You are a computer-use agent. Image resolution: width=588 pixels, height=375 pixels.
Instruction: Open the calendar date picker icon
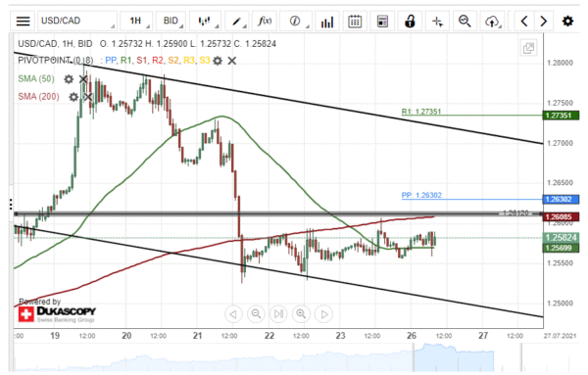pos(355,21)
